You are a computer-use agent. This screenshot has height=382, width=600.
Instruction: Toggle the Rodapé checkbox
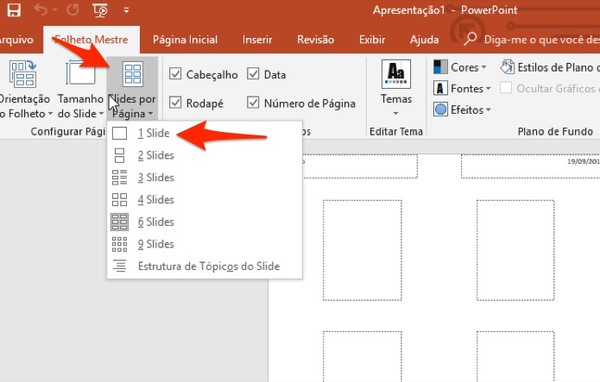[x=175, y=103]
